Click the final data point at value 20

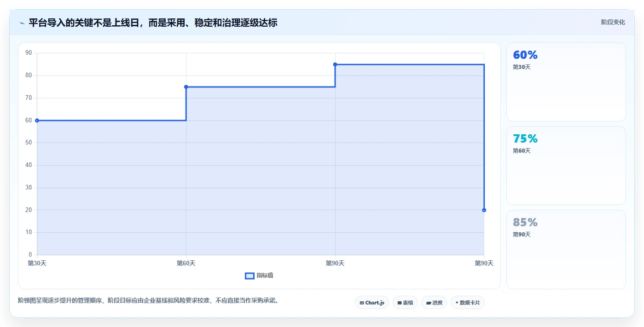(484, 210)
